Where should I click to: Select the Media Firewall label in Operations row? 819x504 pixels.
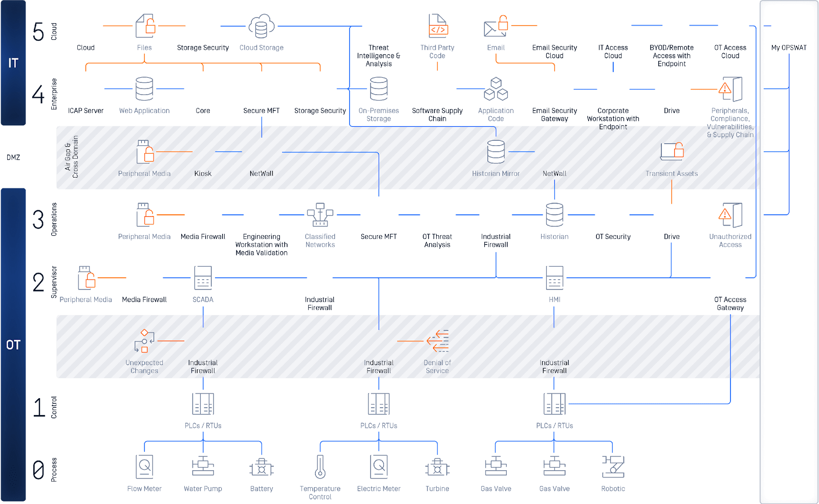(x=203, y=236)
